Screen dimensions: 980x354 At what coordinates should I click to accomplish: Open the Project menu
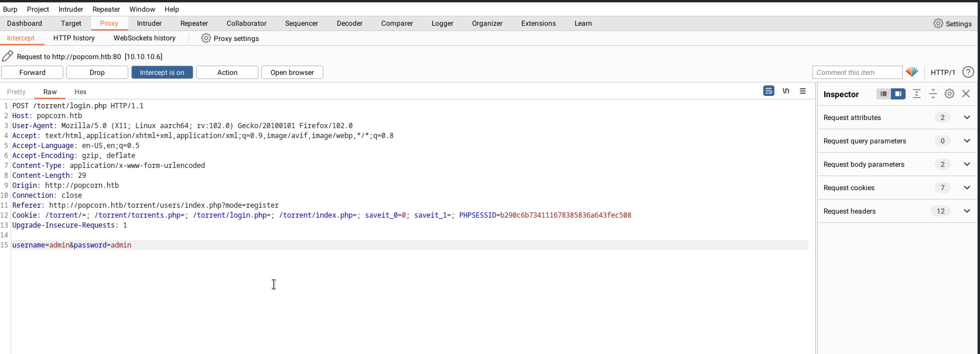38,9
